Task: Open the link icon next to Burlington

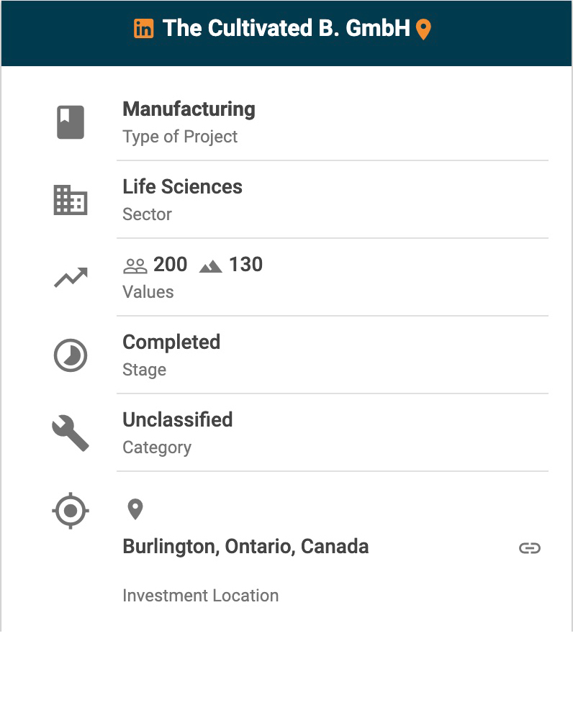Action: 529,548
